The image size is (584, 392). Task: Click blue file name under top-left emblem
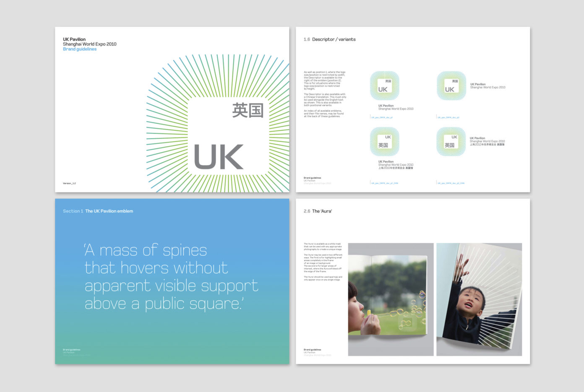click(382, 117)
